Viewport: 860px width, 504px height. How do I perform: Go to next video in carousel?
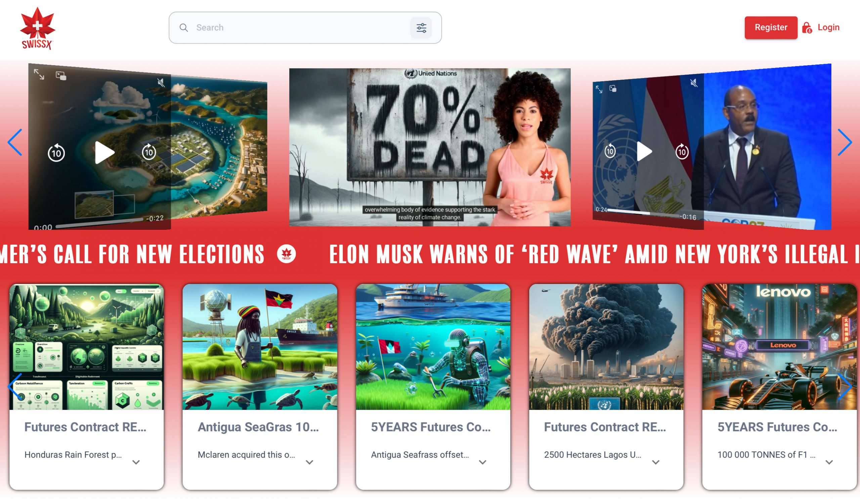click(x=845, y=142)
